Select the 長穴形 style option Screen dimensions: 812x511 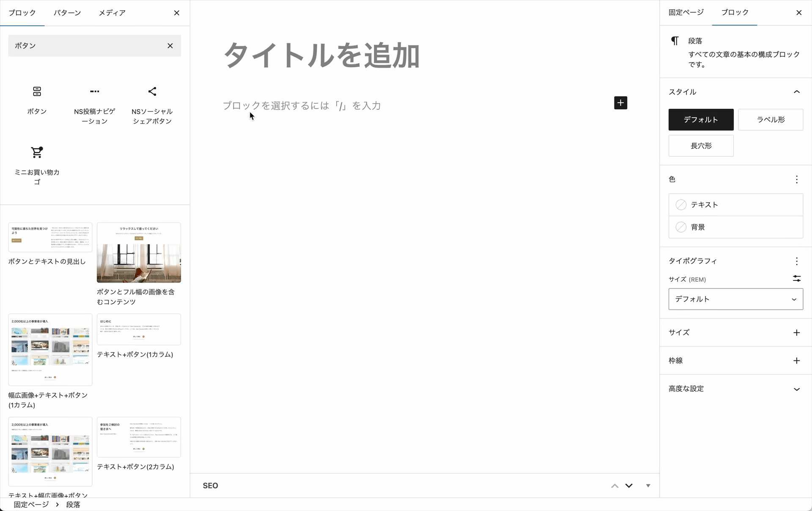tap(701, 146)
